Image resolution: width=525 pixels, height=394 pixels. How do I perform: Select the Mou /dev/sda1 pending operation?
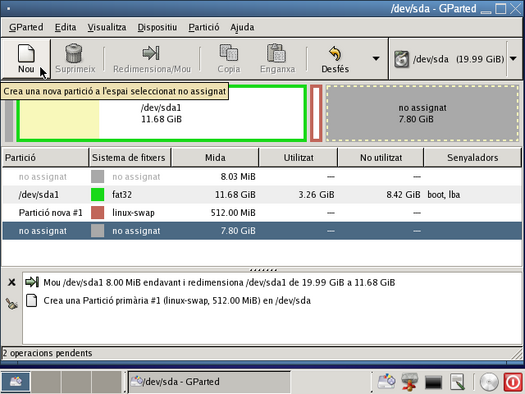[x=219, y=282]
